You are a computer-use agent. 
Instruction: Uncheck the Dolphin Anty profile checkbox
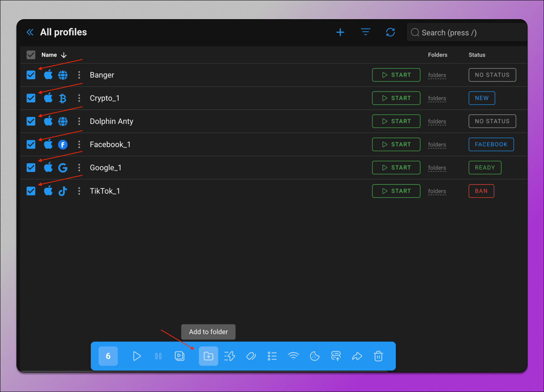(x=31, y=121)
